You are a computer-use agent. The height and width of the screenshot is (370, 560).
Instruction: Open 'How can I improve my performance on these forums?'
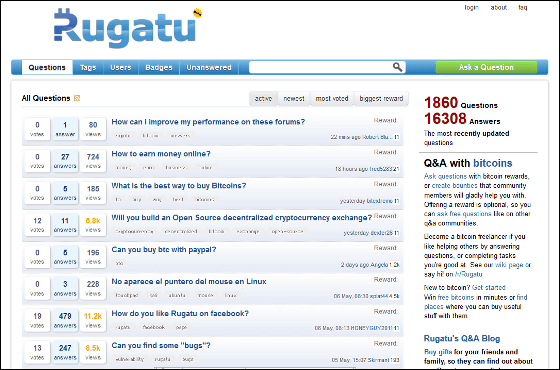click(x=208, y=122)
